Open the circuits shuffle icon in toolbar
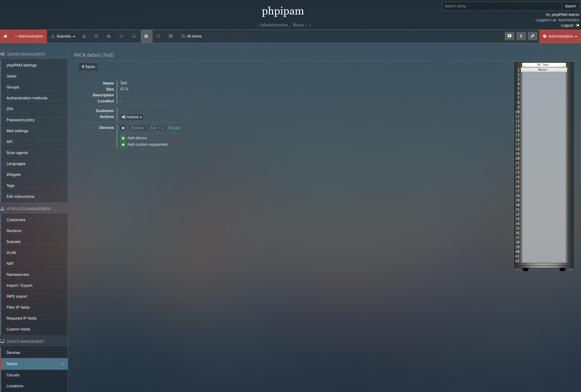 pos(158,36)
